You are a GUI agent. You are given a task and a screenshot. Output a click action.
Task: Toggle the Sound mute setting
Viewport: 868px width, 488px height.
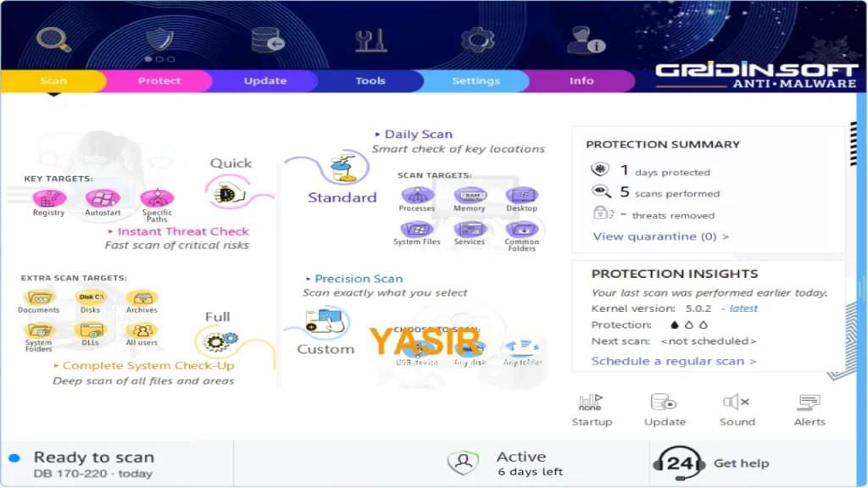737,410
